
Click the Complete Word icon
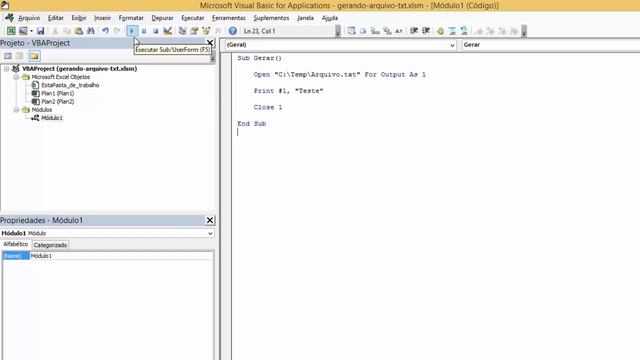[399, 31]
